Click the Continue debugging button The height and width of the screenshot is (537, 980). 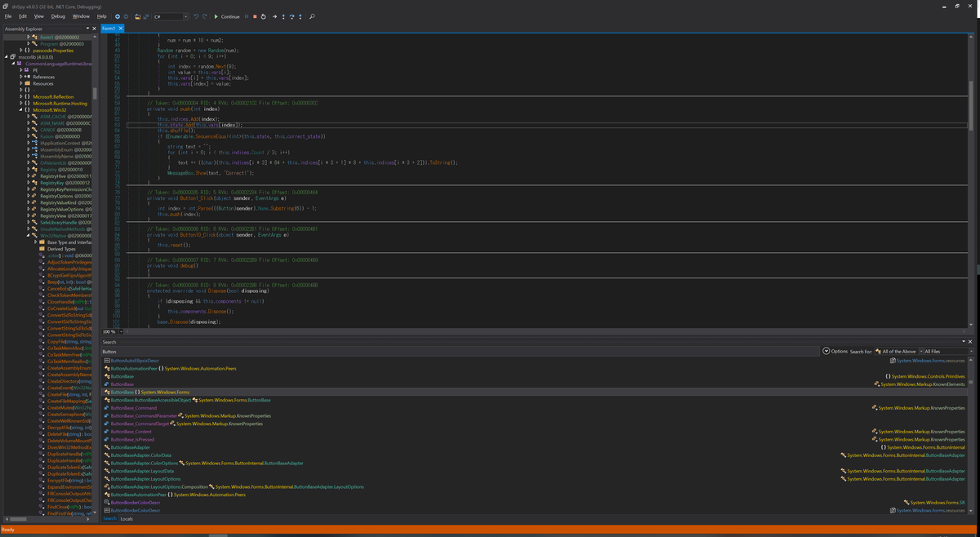227,16
